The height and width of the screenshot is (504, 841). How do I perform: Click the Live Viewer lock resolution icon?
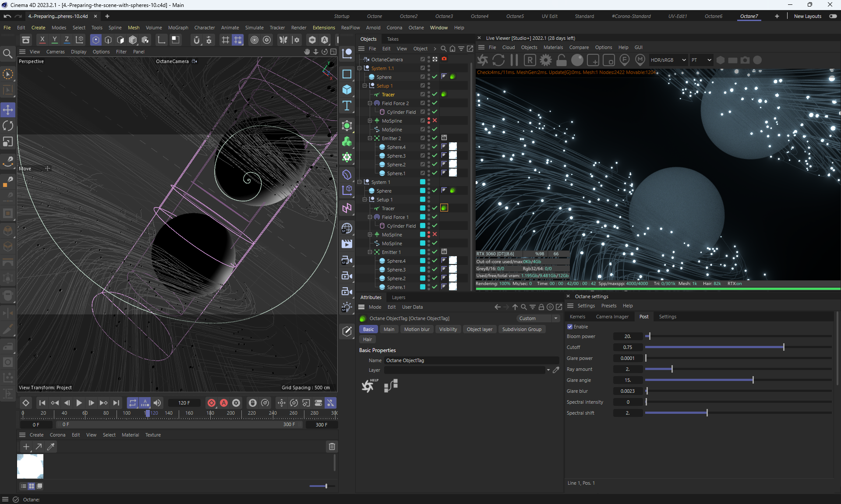(x=562, y=60)
